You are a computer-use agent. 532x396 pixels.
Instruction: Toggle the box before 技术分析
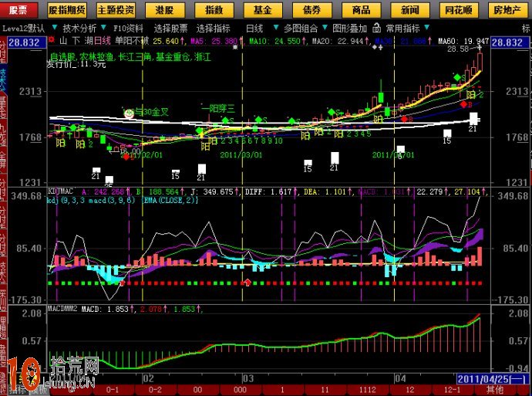click(55, 27)
